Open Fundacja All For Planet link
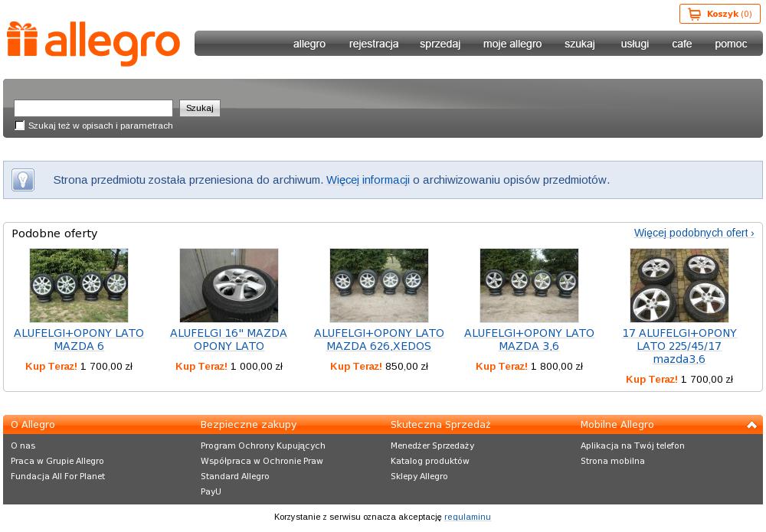This screenshot has width=766, height=532. (57, 476)
